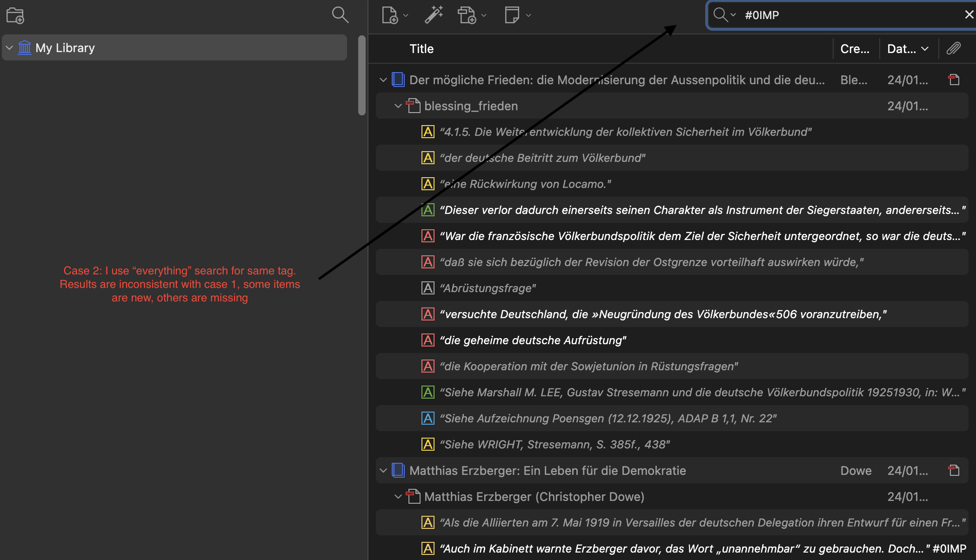Image resolution: width=976 pixels, height=560 pixels.
Task: Click the collections search magnifier icon
Action: coord(340,15)
